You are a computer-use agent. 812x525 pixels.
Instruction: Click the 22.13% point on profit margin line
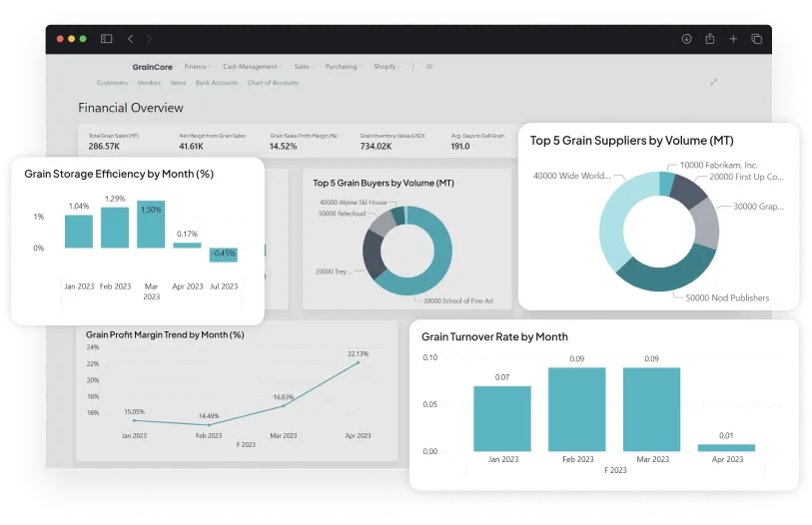(x=359, y=363)
